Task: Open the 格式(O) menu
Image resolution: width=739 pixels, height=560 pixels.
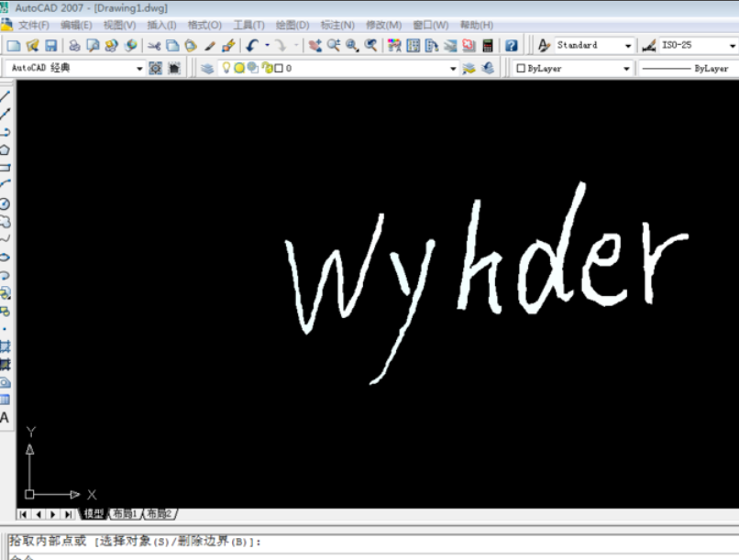Action: [x=204, y=25]
